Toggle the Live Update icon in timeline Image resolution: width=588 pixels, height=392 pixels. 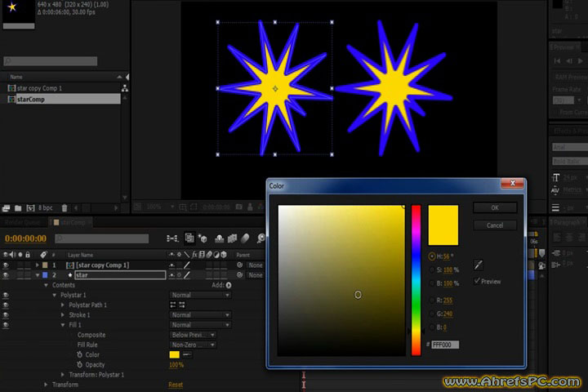(x=189, y=238)
